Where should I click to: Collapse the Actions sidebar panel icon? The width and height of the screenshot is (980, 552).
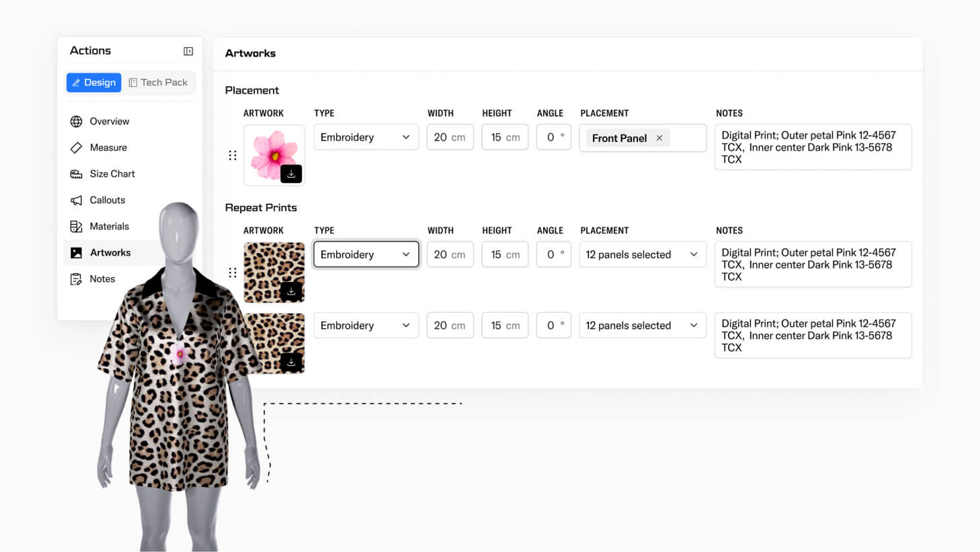click(188, 51)
